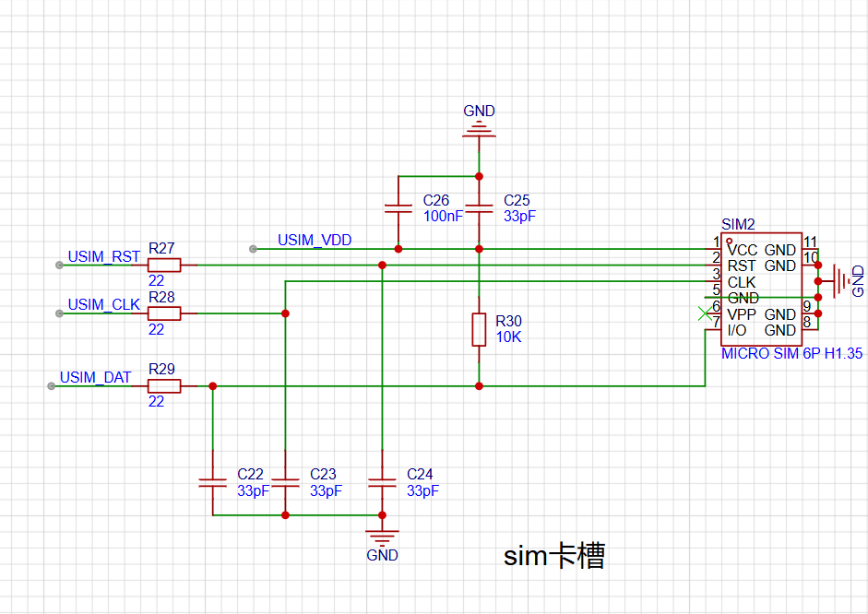This screenshot has height=614, width=868.
Task: Select capacitor C24 symbol
Action: pyautogui.click(x=382, y=482)
